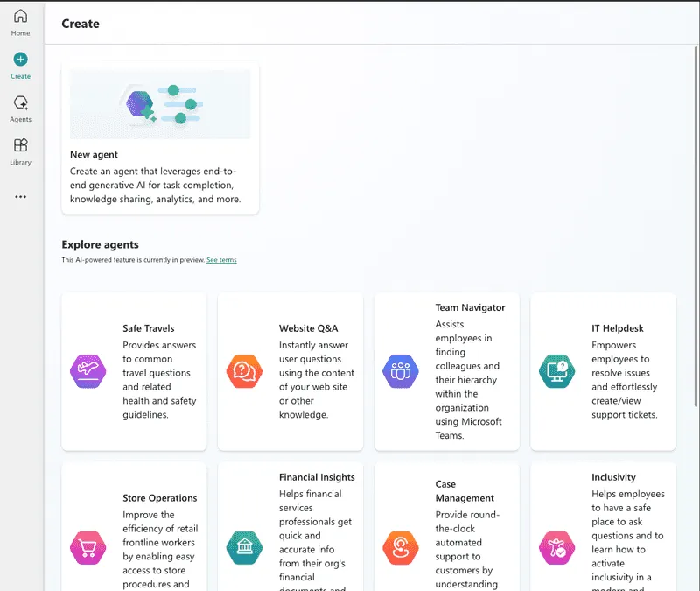The image size is (700, 591).
Task: Open the Website Q&A agent title
Action: click(309, 328)
